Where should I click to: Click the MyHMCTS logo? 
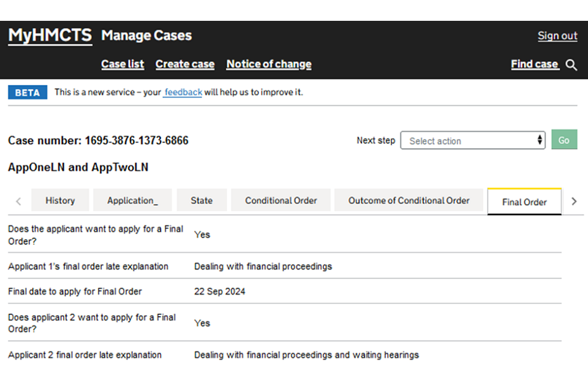(50, 36)
